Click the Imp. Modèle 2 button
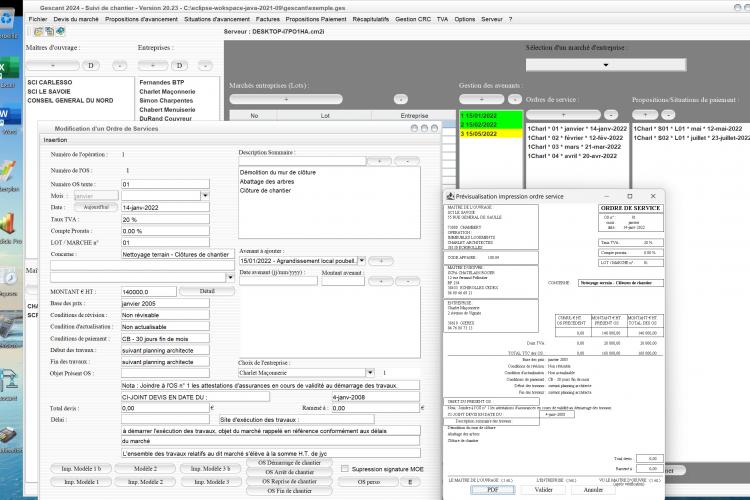Viewport: 750px width, 500px height. 145,482
